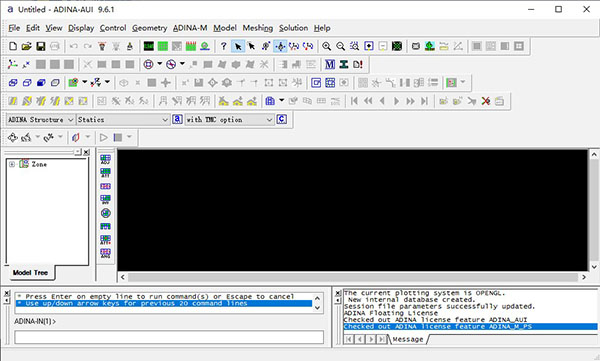Click the Open file folder icon
Screen dimensions: 600x361
pyautogui.click(x=26, y=46)
